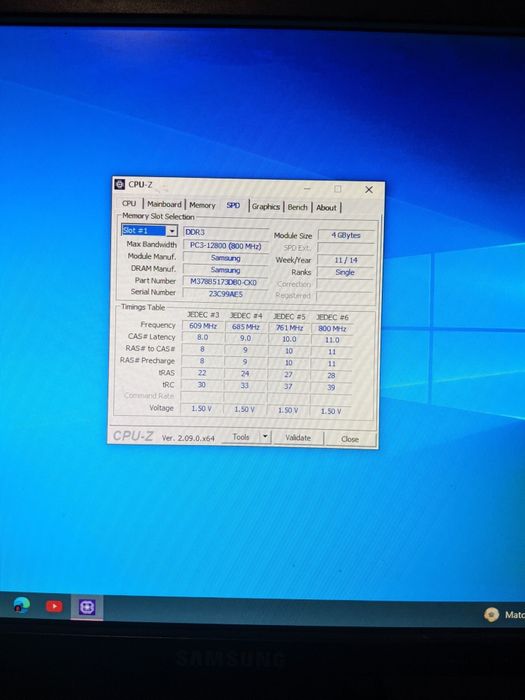Click the tRAS value 28
The width and height of the screenshot is (525, 700).
pyautogui.click(x=331, y=375)
